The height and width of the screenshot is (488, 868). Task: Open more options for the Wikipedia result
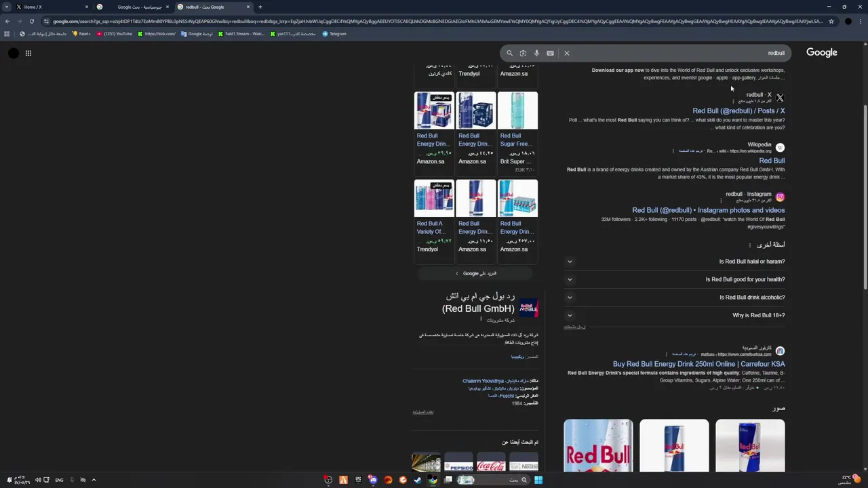pos(673,151)
